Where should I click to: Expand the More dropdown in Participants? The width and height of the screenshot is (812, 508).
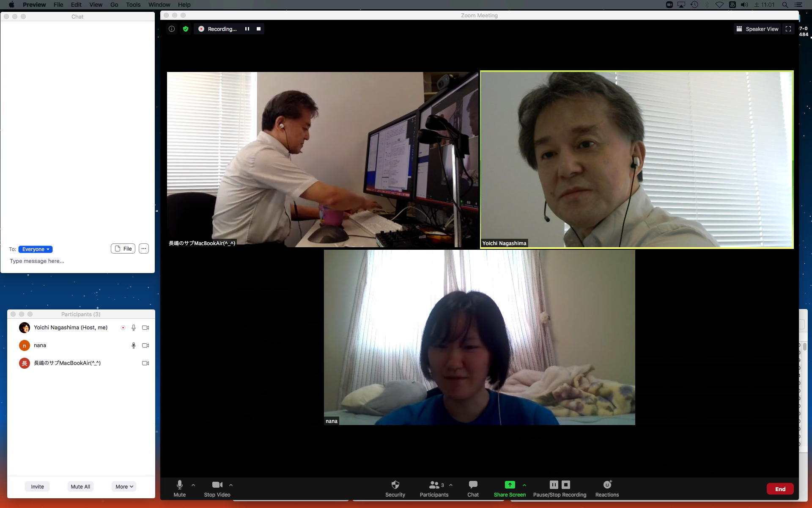pyautogui.click(x=124, y=486)
